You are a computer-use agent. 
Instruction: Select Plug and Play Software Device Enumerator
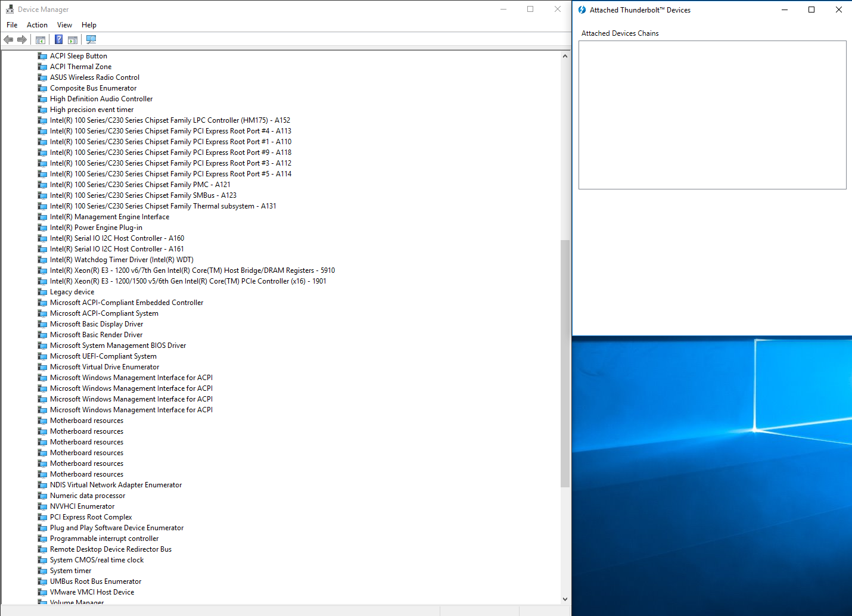(117, 528)
